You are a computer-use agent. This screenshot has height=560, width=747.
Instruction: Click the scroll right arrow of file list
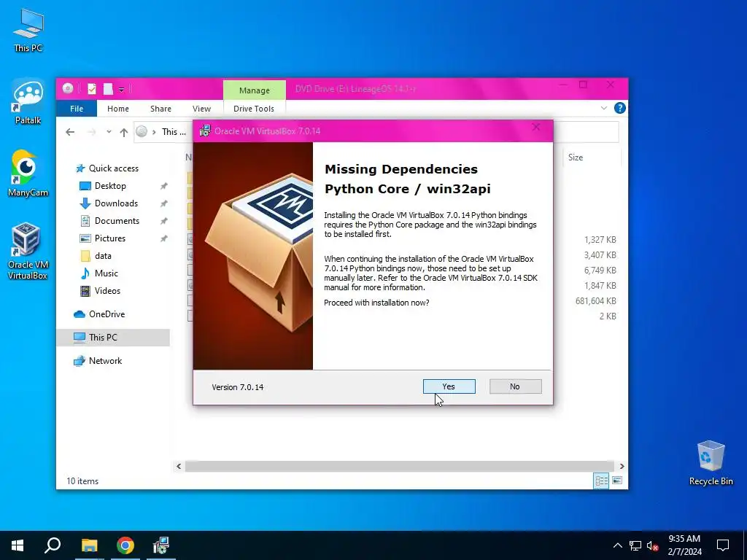622,466
